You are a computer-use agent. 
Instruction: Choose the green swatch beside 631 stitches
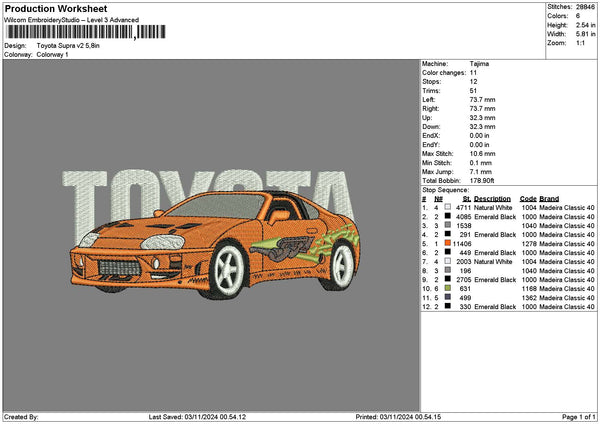(447, 288)
